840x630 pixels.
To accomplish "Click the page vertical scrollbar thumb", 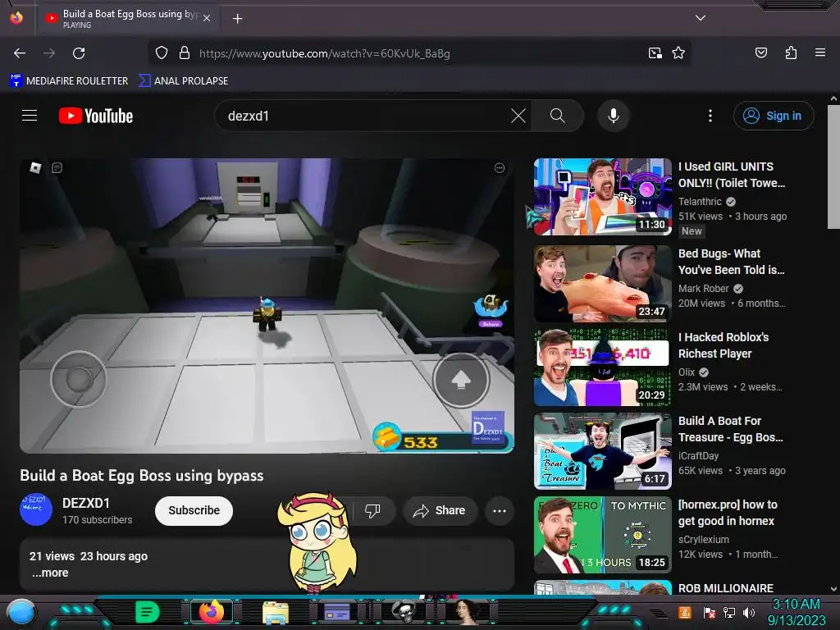I will (x=833, y=167).
